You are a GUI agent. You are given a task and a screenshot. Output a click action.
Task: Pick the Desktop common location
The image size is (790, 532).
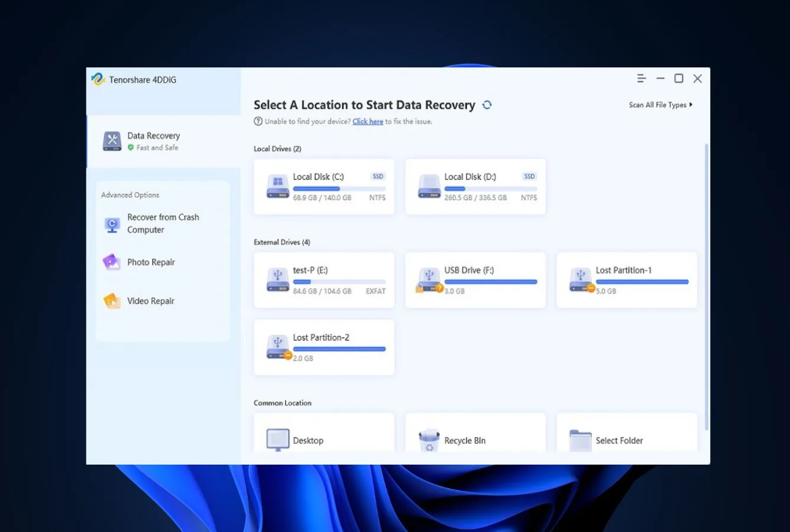point(324,433)
